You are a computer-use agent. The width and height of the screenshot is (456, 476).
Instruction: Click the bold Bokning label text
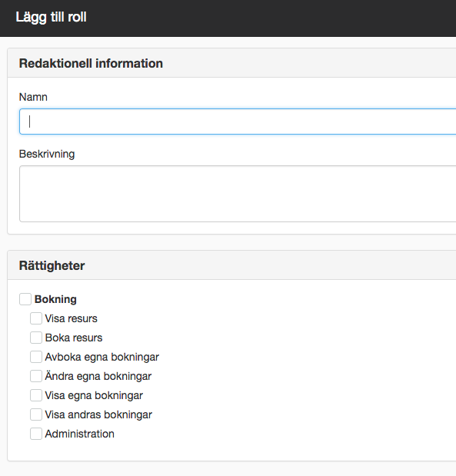click(x=55, y=299)
